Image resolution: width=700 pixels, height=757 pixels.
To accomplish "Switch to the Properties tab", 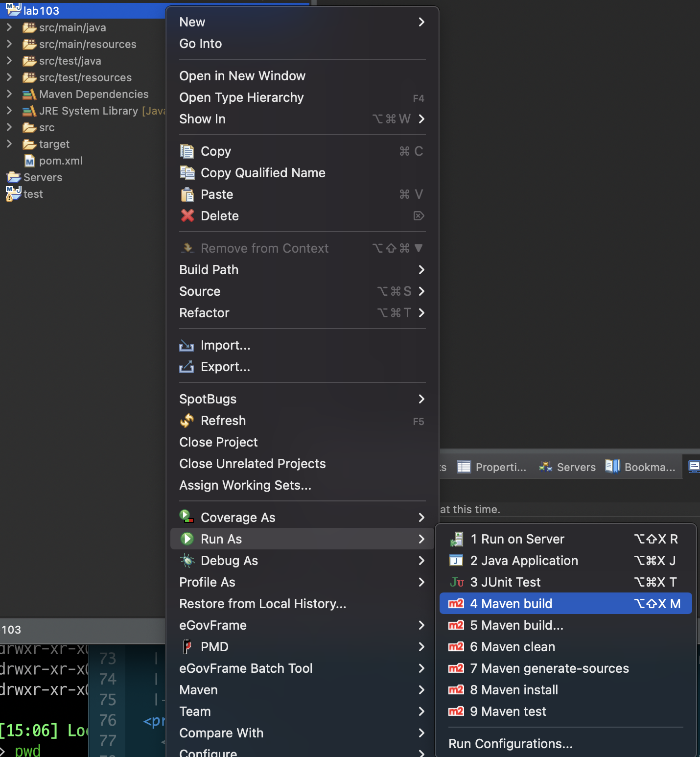I will [x=492, y=467].
